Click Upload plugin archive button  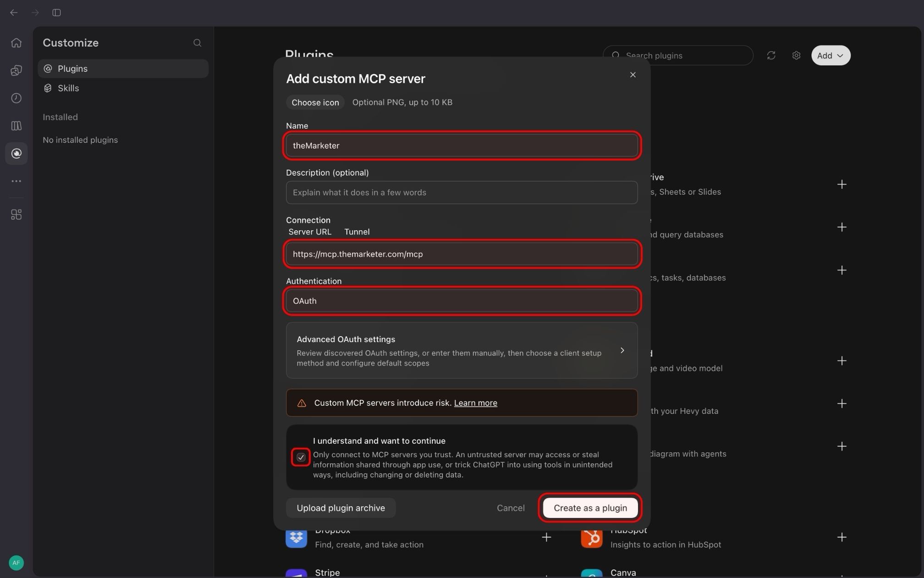tap(341, 508)
